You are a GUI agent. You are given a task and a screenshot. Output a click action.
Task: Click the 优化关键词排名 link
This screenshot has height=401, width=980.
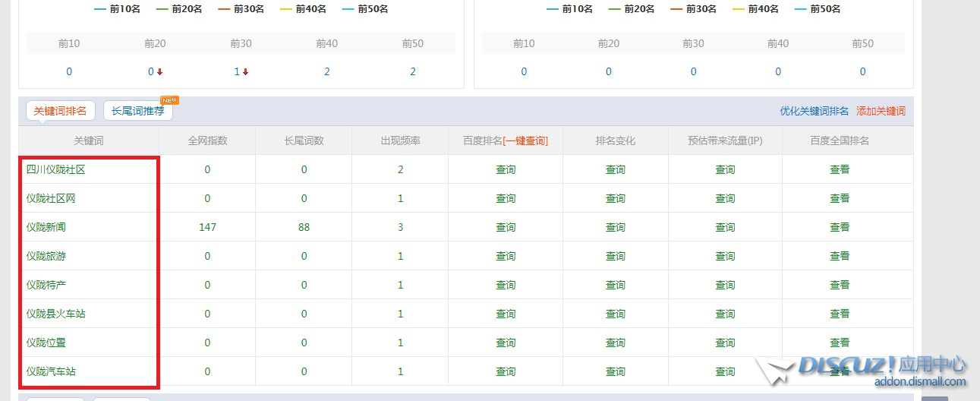pyautogui.click(x=814, y=111)
